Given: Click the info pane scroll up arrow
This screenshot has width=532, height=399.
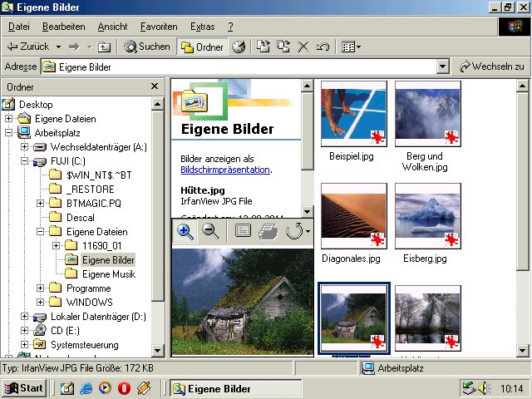Looking at the screenshot, I should (x=307, y=86).
